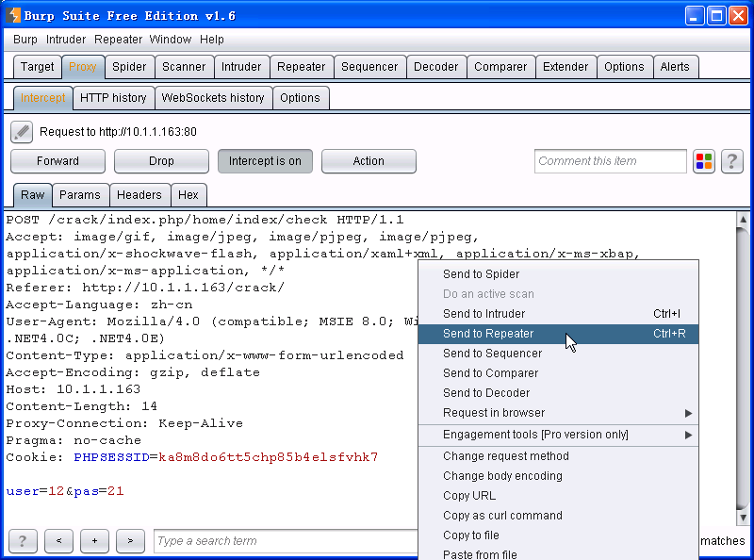Click the pencil edit icon beside Request to
Screen dimensions: 754x560
pos(22,132)
